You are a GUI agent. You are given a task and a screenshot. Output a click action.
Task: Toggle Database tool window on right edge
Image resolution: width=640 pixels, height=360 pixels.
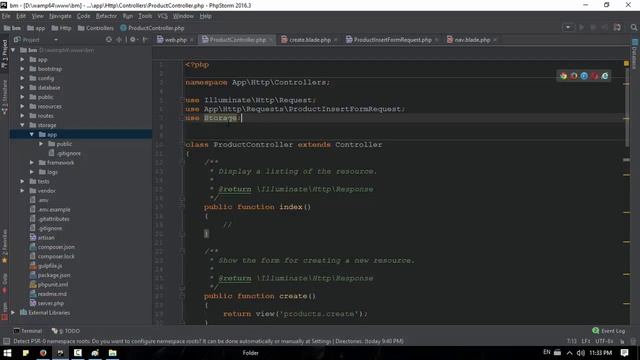coord(634,54)
